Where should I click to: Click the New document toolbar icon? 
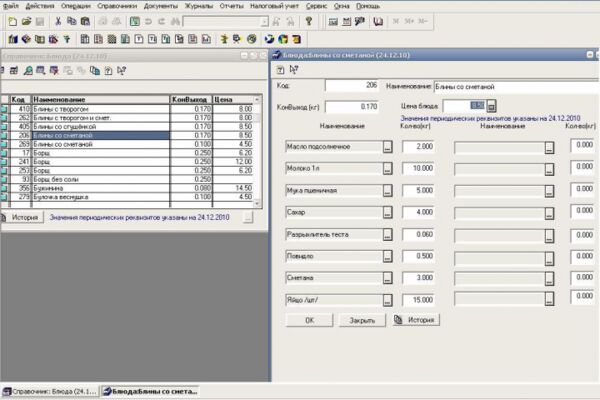click(13, 21)
